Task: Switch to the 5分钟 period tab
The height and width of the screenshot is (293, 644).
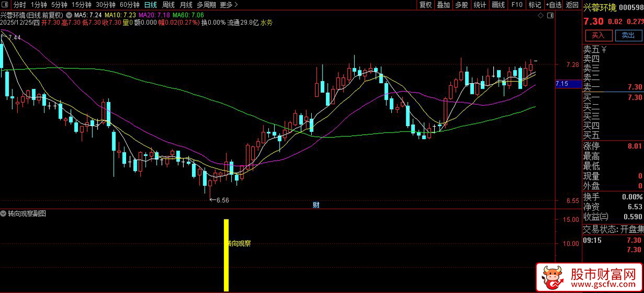Action: click(x=60, y=5)
